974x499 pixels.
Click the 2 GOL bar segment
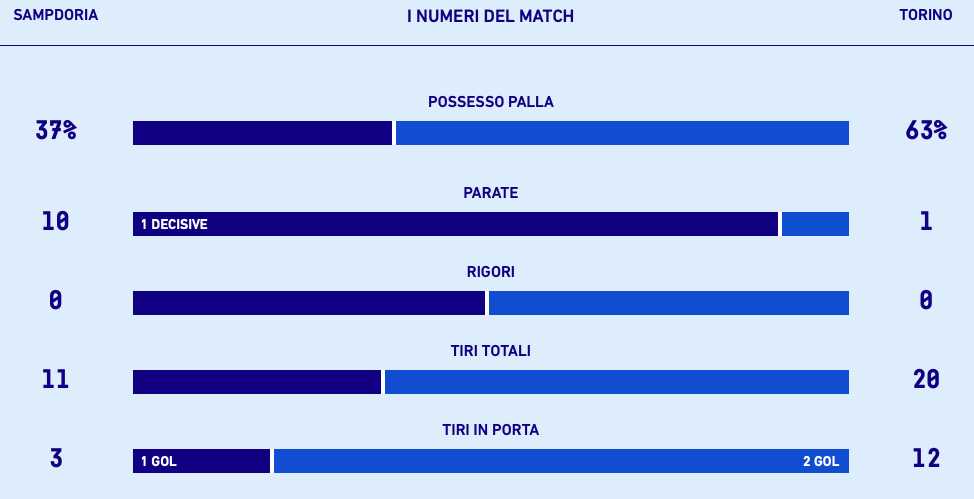click(561, 461)
